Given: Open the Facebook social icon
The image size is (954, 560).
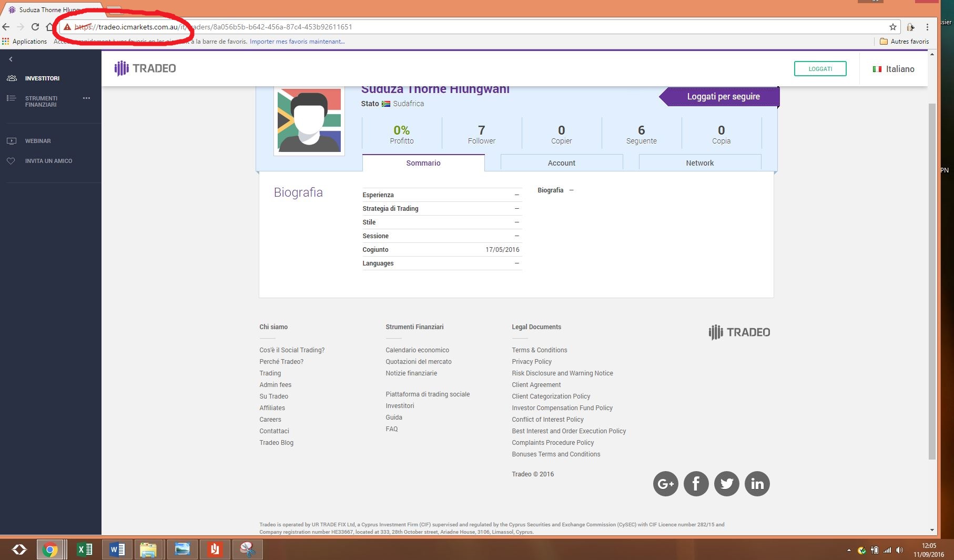Looking at the screenshot, I should tap(696, 484).
